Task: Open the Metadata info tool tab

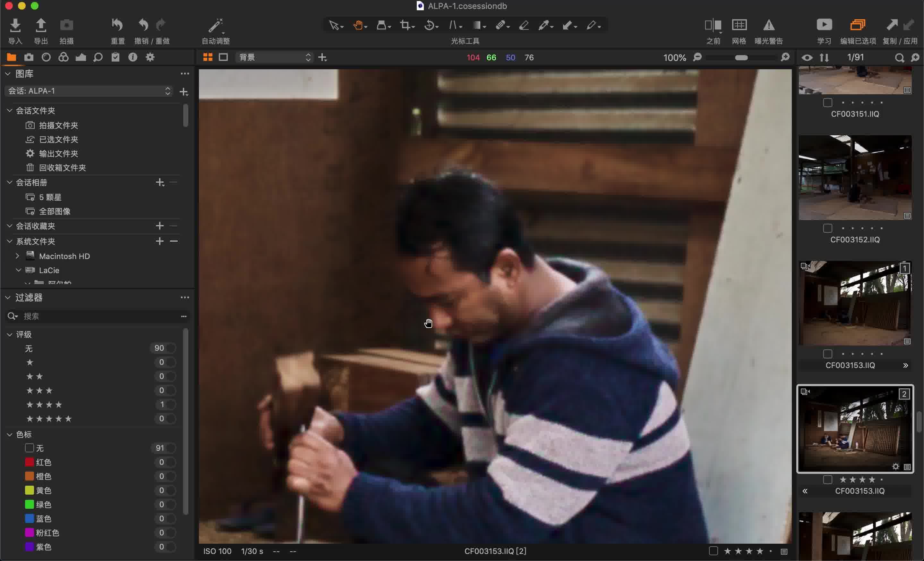Action: [133, 57]
